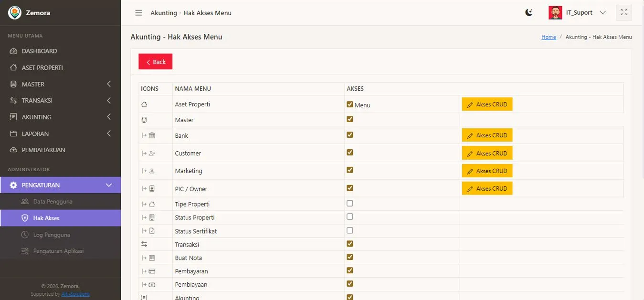Collapse the Pengaturan sidebar section

[108, 185]
